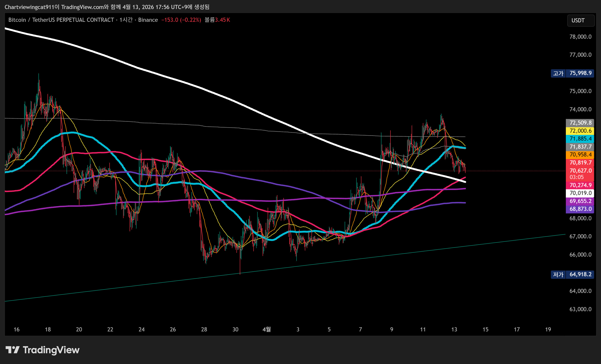Image resolution: width=601 pixels, height=364 pixels.
Task: Select the cyan 71,885.4 price tag
Action: point(580,139)
